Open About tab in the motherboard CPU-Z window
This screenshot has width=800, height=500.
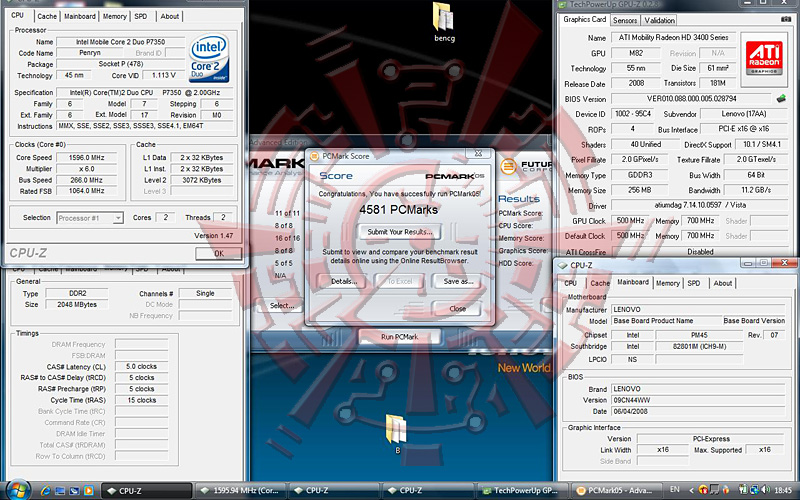722,283
